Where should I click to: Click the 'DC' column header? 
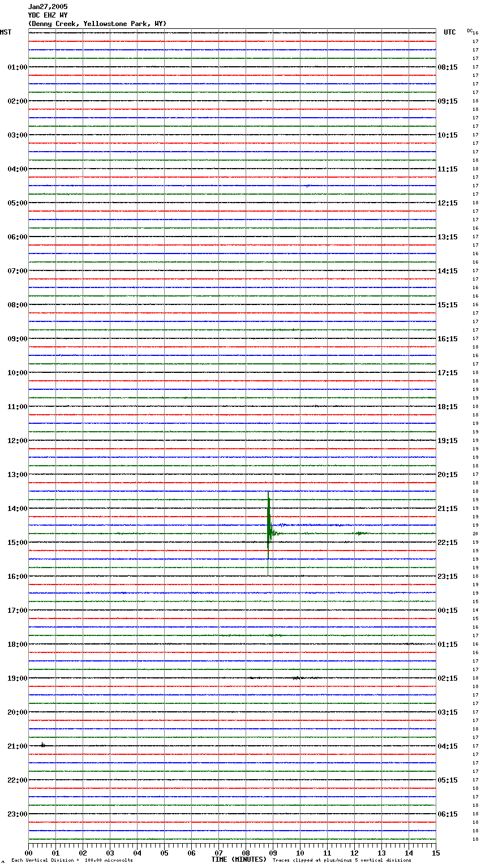point(470,31)
